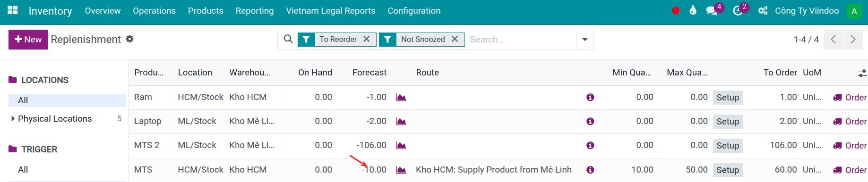Click the water droplet icon in top bar
The image size is (868, 182).
point(693,10)
